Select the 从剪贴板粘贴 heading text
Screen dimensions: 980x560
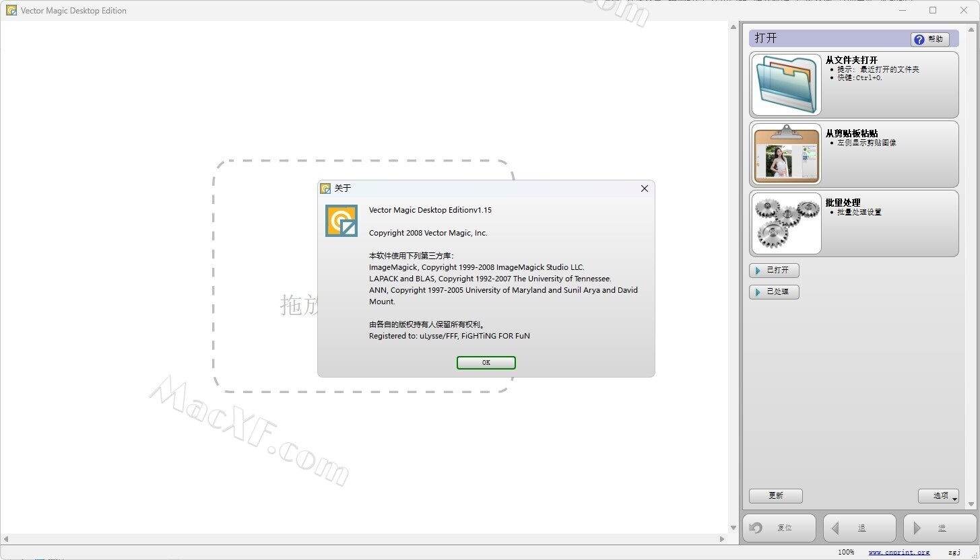pos(851,133)
